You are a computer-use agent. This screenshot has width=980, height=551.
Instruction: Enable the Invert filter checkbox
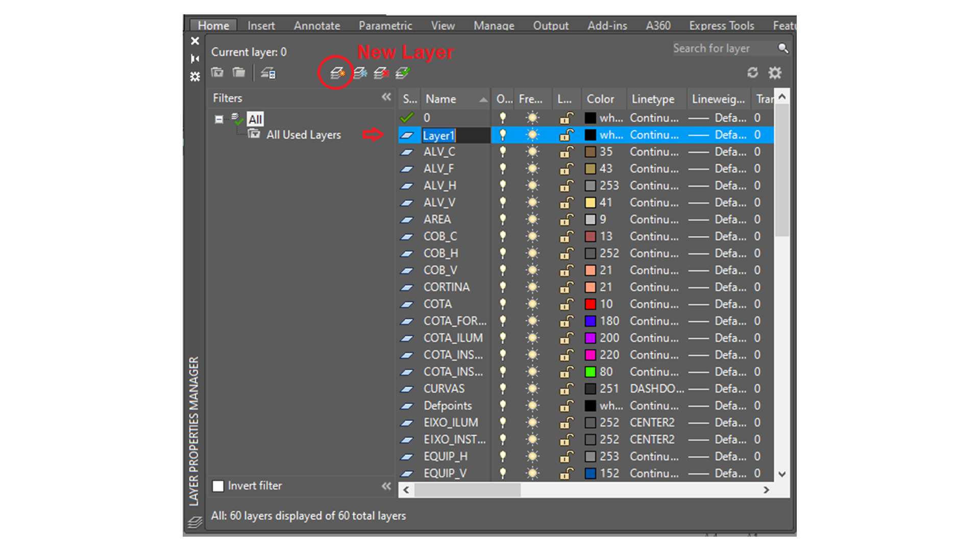pyautogui.click(x=218, y=486)
